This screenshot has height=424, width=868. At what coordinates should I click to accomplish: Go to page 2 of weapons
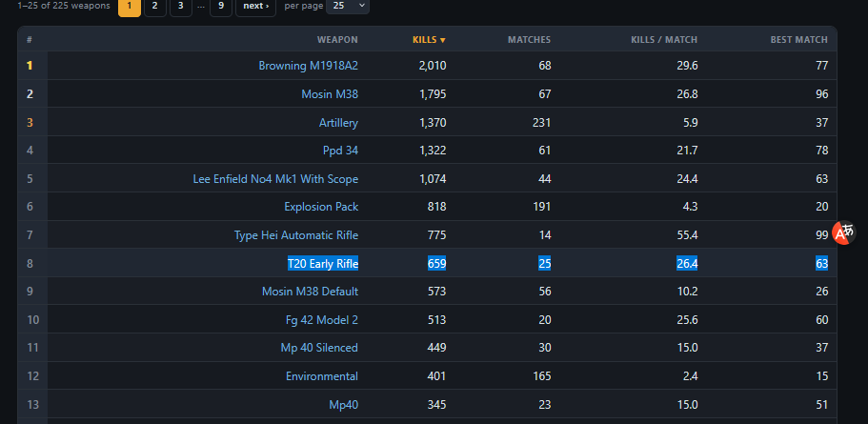(155, 6)
